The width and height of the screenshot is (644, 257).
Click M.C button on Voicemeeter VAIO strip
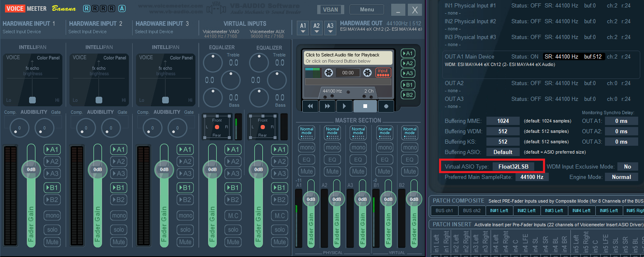233,215
